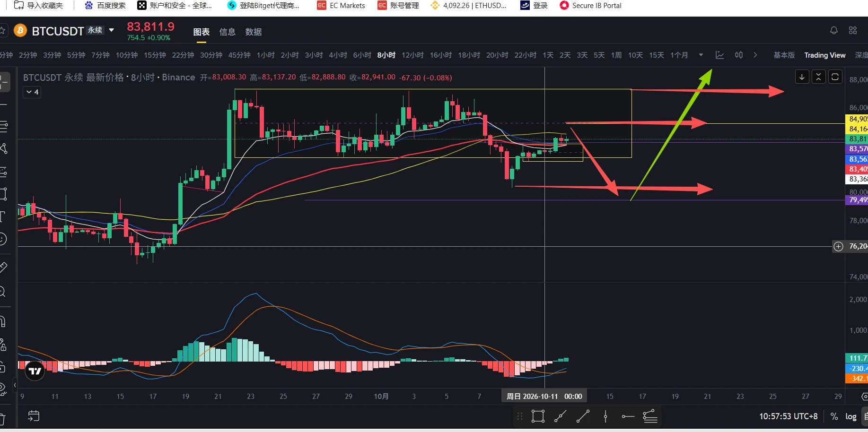The width and height of the screenshot is (868, 432).
Task: Select the 1天 timeframe
Action: point(548,55)
